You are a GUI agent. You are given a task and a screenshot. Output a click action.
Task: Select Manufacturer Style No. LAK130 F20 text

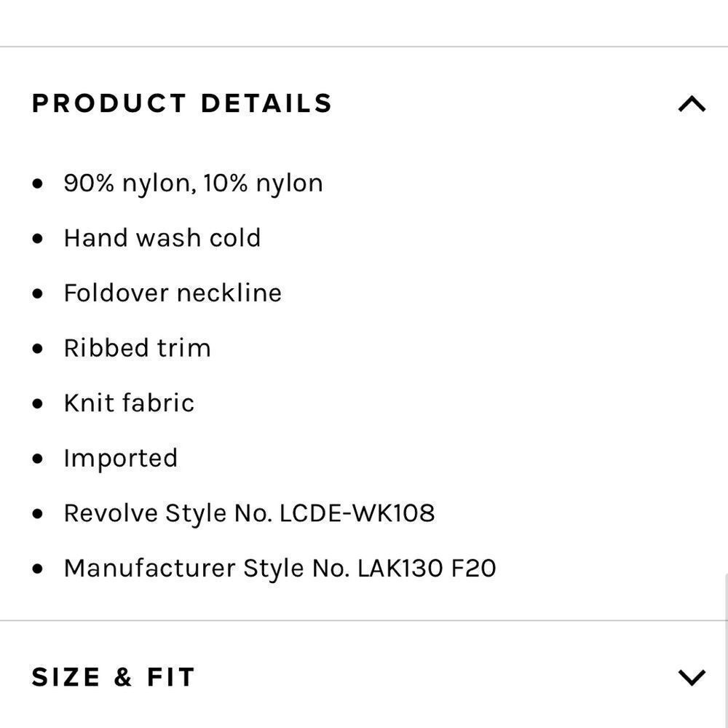pos(280,569)
